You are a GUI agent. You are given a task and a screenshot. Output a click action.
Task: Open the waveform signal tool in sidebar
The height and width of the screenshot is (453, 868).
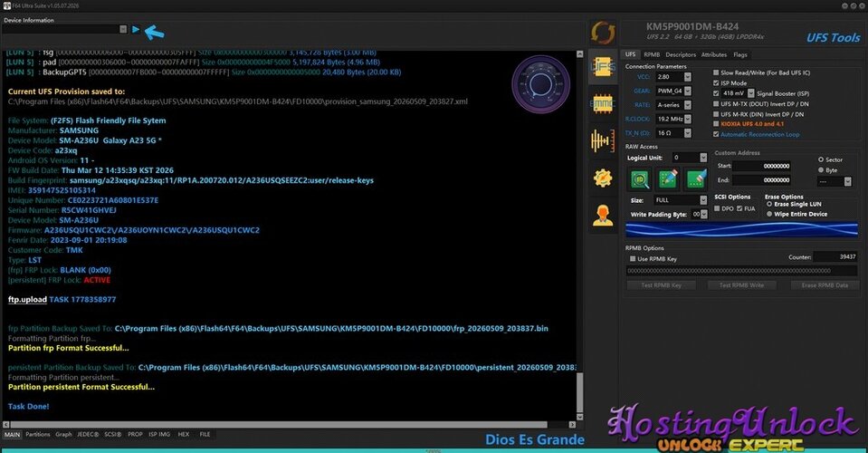click(x=603, y=140)
